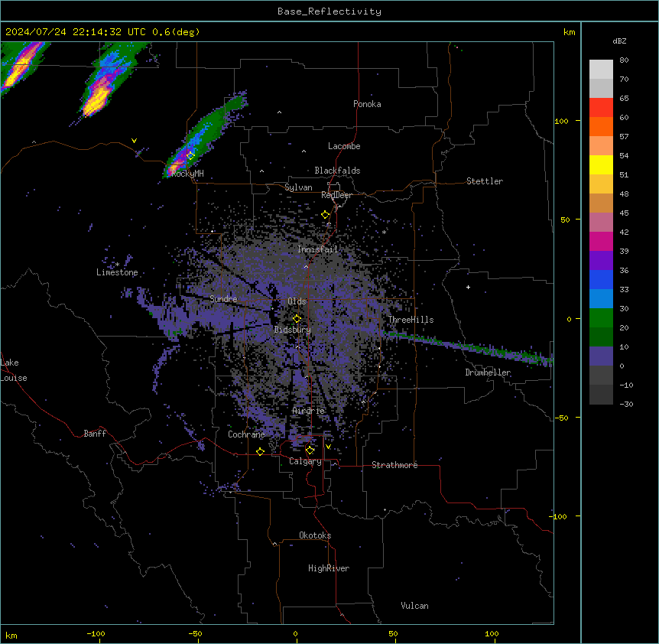Click the Stettler city label
Screen dimensions: 659x644
point(485,181)
